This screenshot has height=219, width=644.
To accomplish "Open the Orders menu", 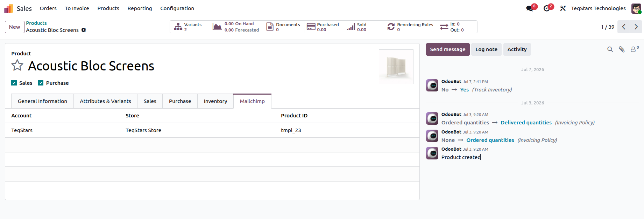I will (48, 8).
